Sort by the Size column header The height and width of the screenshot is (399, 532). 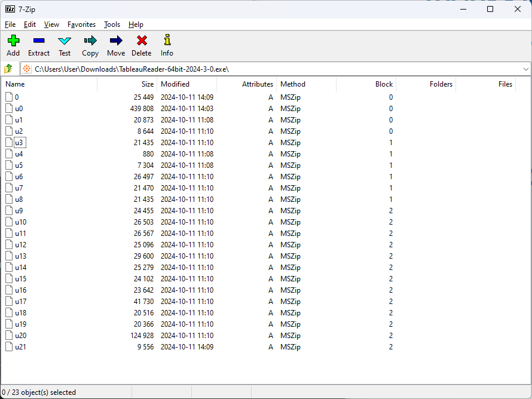[x=127, y=84]
